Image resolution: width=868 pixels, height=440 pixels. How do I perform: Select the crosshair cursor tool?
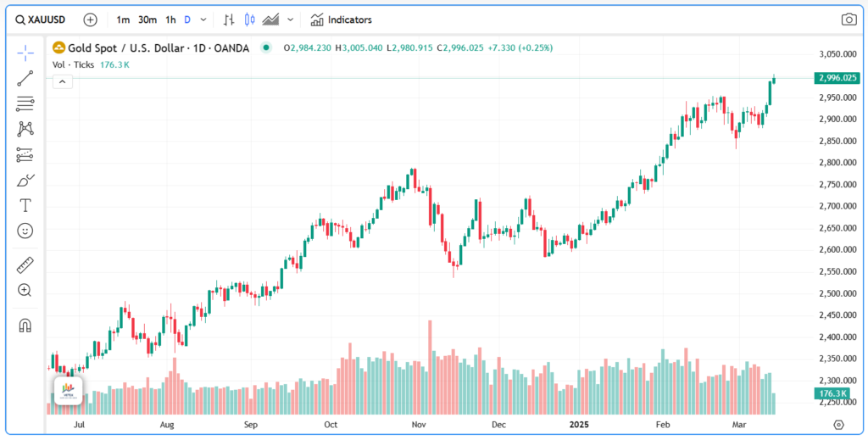[25, 53]
